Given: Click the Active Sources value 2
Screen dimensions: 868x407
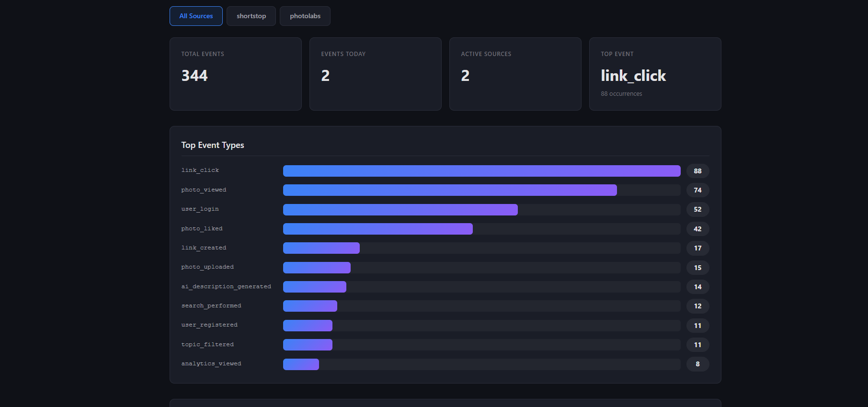Looking at the screenshot, I should pyautogui.click(x=465, y=76).
